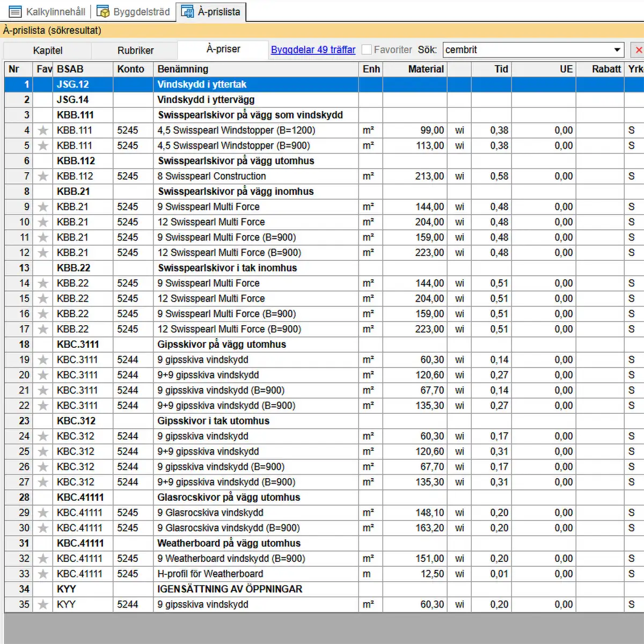Viewport: 644px width, 644px height.
Task: Toggle favorite star on row 14 Multi Force
Action: tap(43, 283)
